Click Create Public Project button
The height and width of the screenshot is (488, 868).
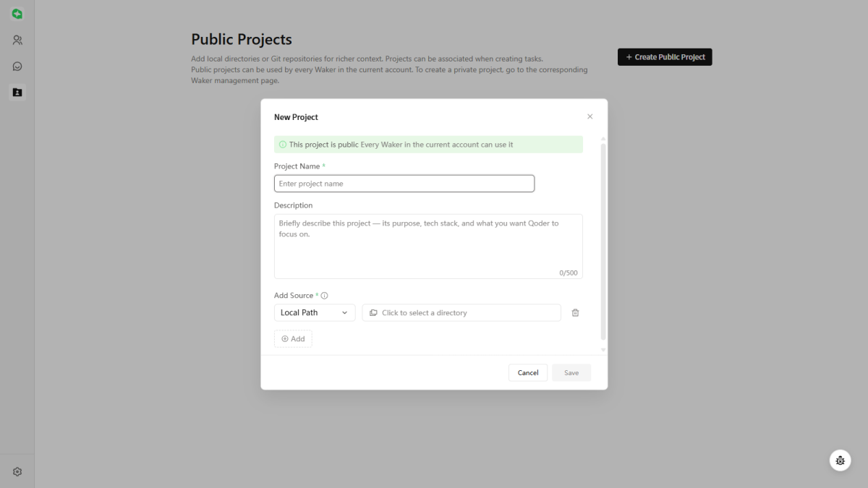point(665,57)
